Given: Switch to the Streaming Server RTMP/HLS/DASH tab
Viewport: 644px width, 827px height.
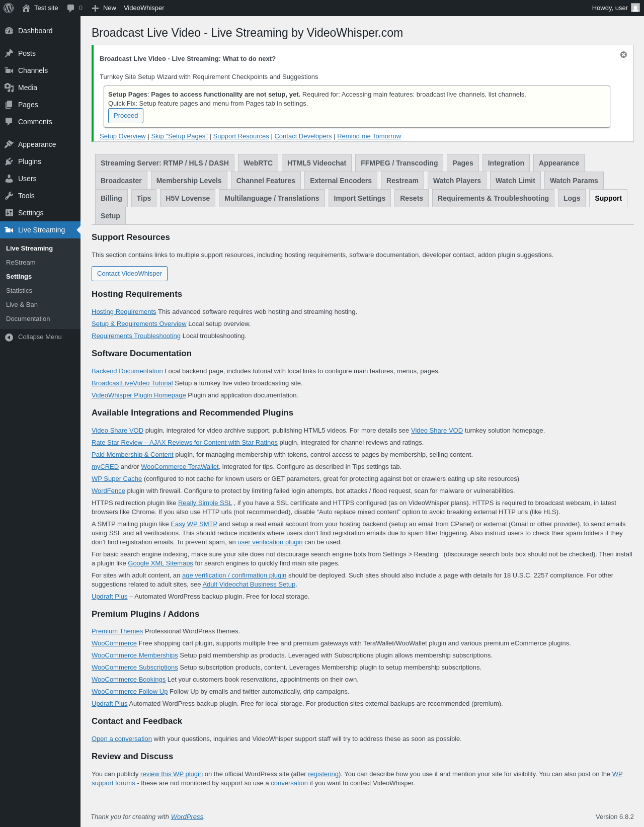Looking at the screenshot, I should [165, 163].
